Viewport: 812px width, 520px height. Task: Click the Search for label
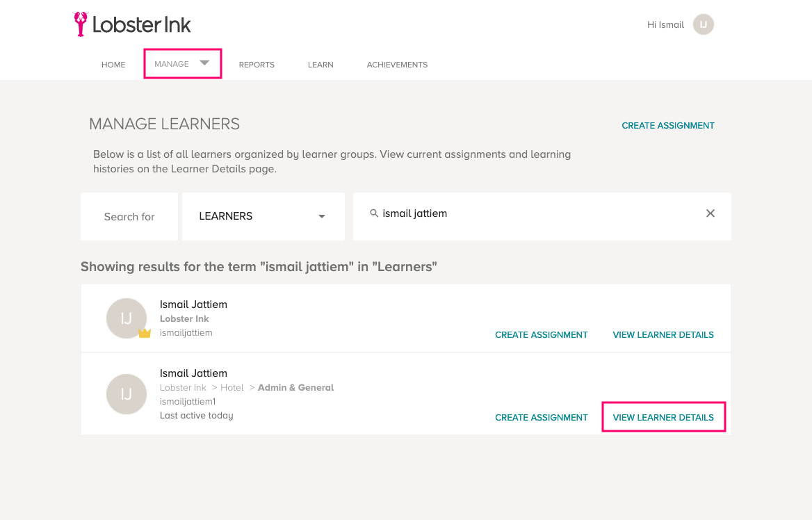(129, 216)
